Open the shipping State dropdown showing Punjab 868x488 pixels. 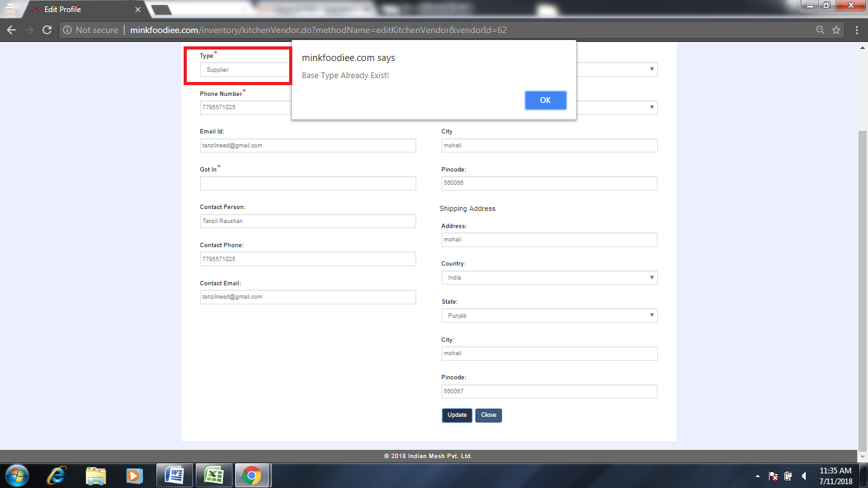tap(550, 316)
